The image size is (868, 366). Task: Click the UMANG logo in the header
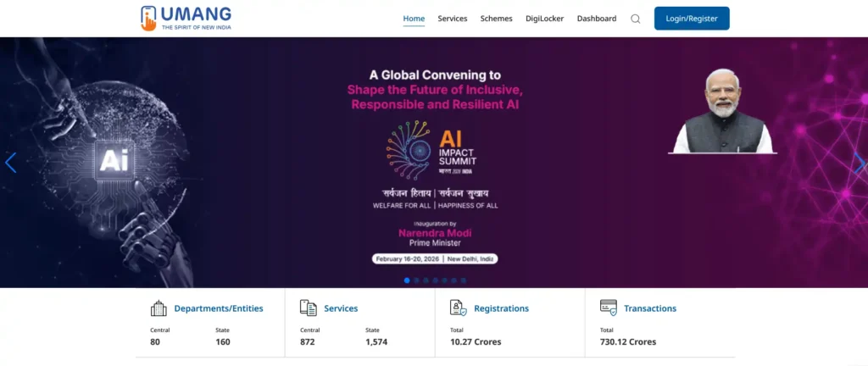[186, 19]
